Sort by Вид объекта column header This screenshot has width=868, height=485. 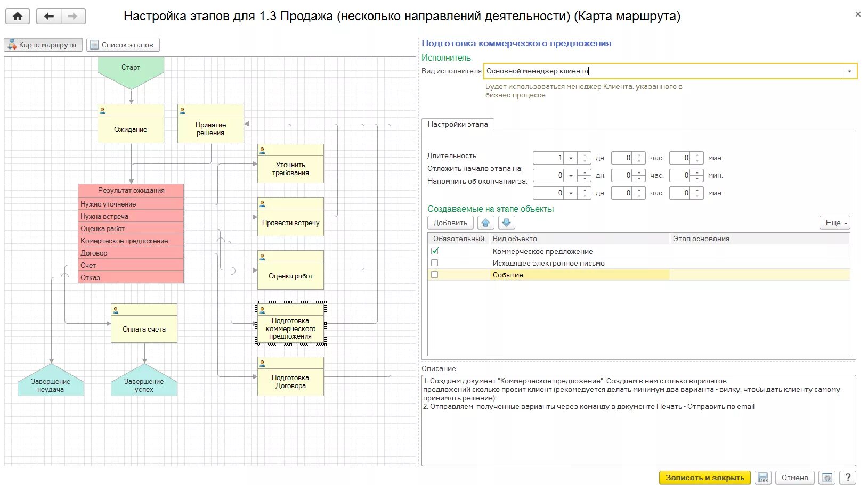coord(579,239)
